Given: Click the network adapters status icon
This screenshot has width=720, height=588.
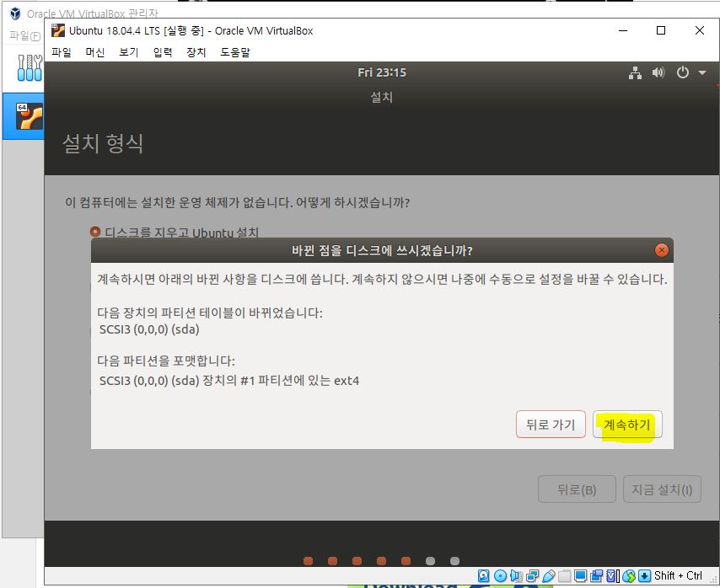Looking at the screenshot, I should coord(532,575).
